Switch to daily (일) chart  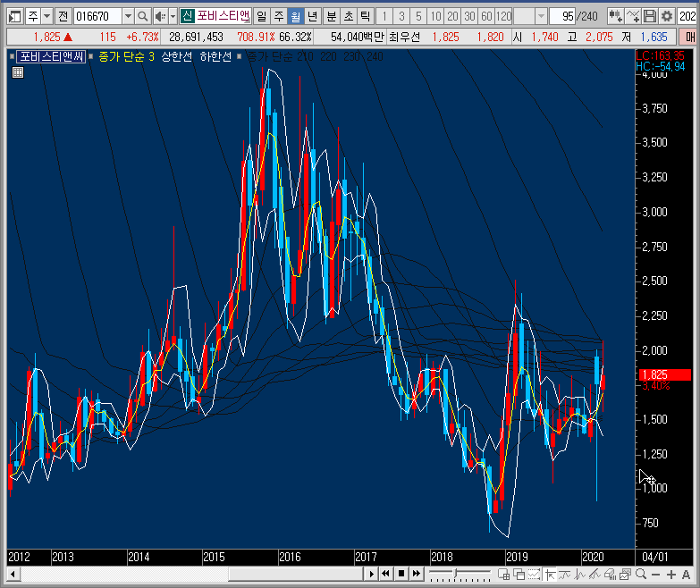(x=262, y=16)
